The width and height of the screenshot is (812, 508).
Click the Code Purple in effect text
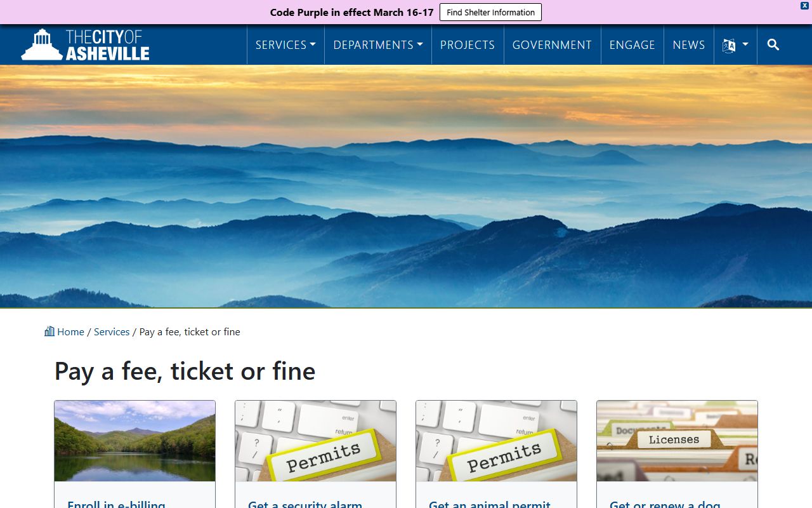coord(351,12)
